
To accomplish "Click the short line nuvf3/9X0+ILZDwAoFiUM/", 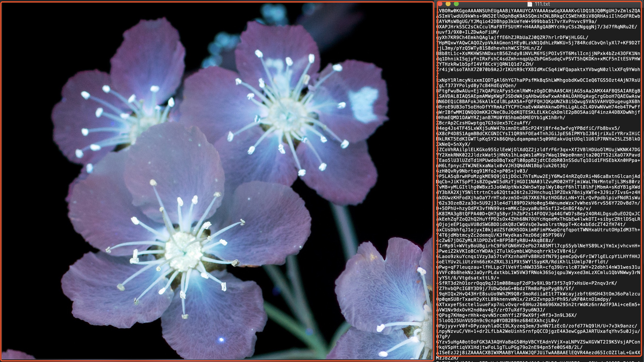I will (467, 32).
